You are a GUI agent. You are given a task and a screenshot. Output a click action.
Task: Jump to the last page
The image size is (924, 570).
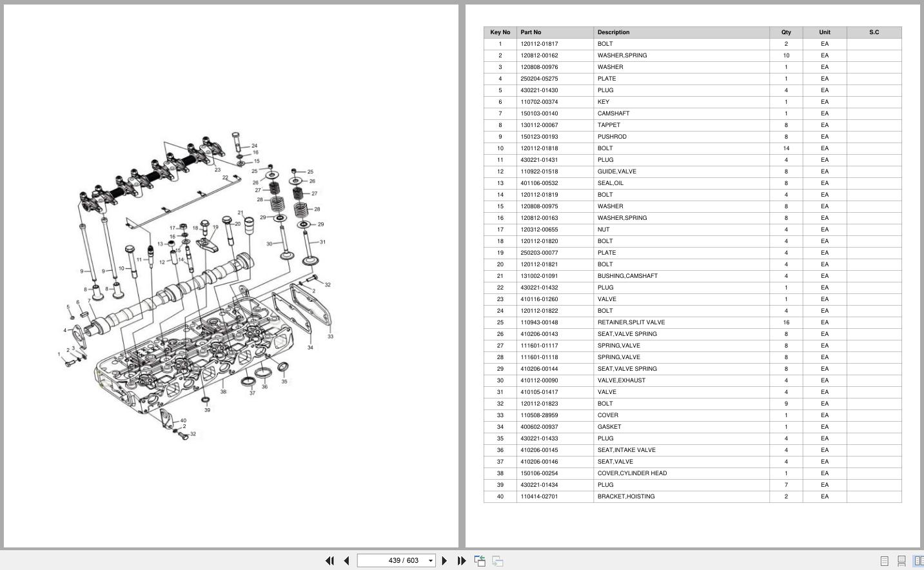(462, 561)
